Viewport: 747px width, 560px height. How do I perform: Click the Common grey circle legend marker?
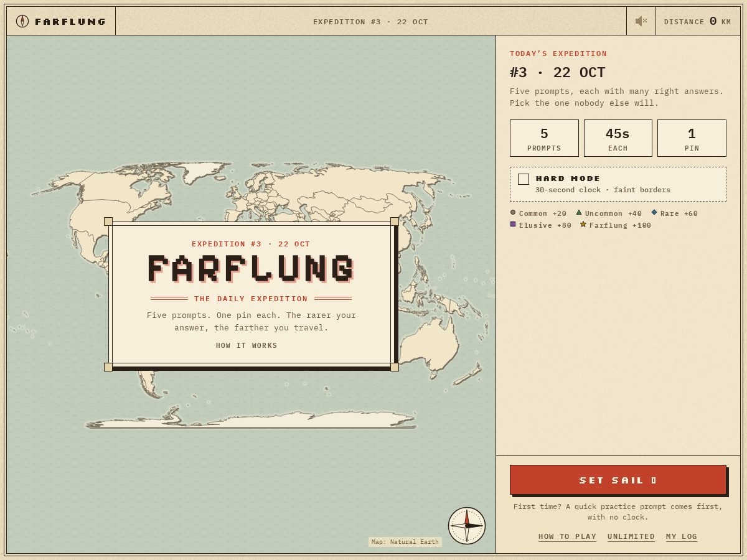click(x=513, y=212)
